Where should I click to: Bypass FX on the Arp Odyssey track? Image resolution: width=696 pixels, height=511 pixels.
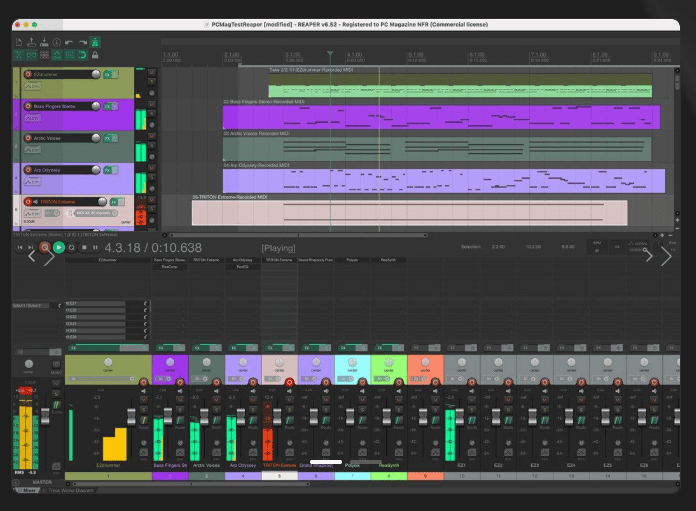[115, 170]
